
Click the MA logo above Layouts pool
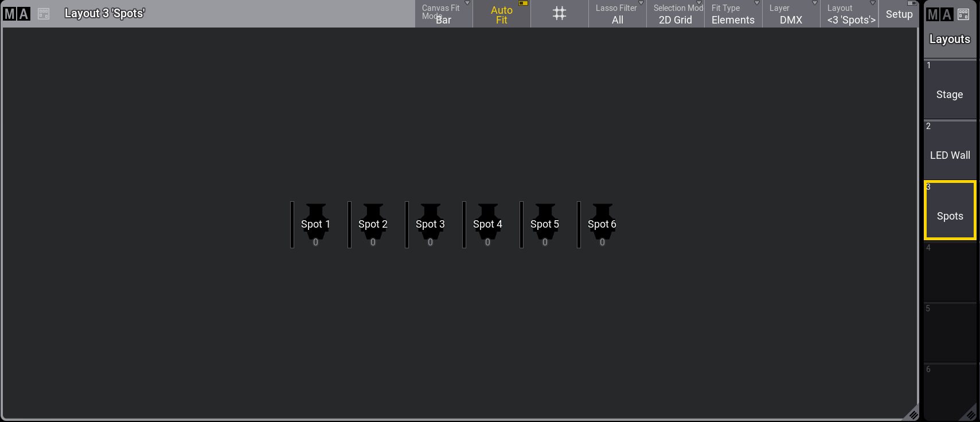(x=939, y=14)
